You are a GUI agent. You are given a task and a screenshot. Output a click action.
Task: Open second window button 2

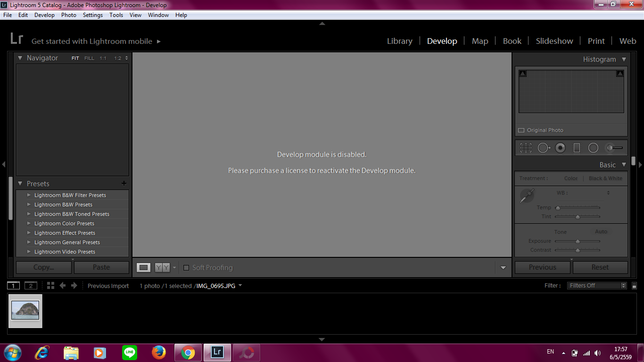click(x=31, y=286)
